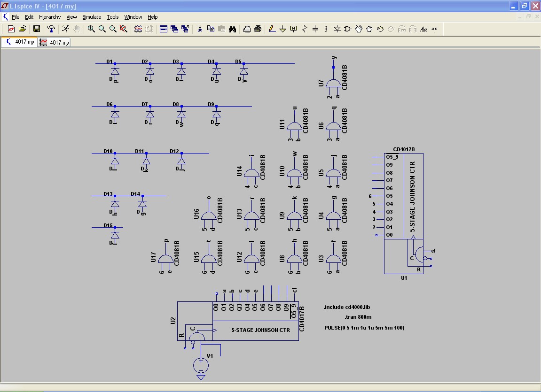Select the Capacitor tool

315,29
